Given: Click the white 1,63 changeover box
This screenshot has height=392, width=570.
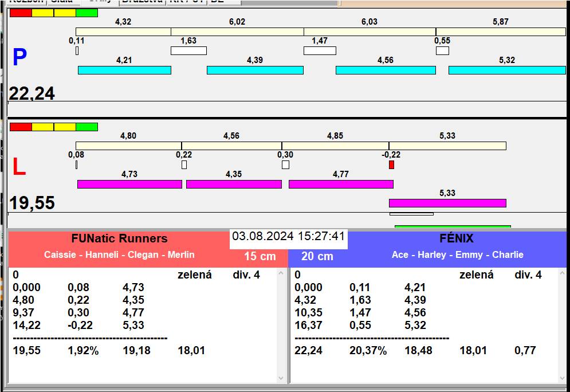Looking at the screenshot, I should [x=188, y=51].
